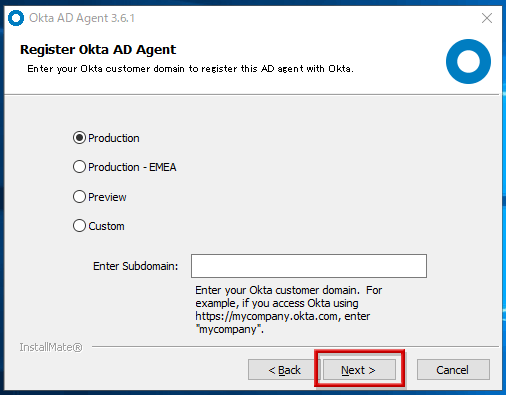Click the mycompany.okta.com example help text
Image resolution: width=506 pixels, height=395 pixels.
289,309
